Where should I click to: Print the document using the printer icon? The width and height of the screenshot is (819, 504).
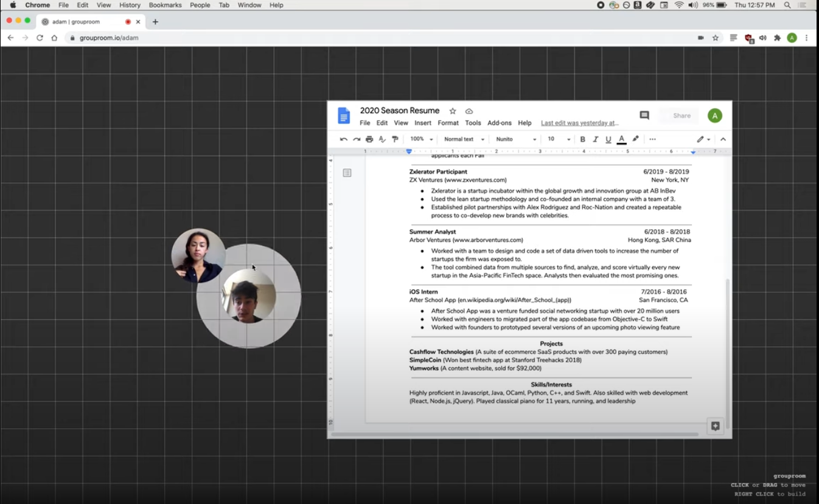click(369, 139)
